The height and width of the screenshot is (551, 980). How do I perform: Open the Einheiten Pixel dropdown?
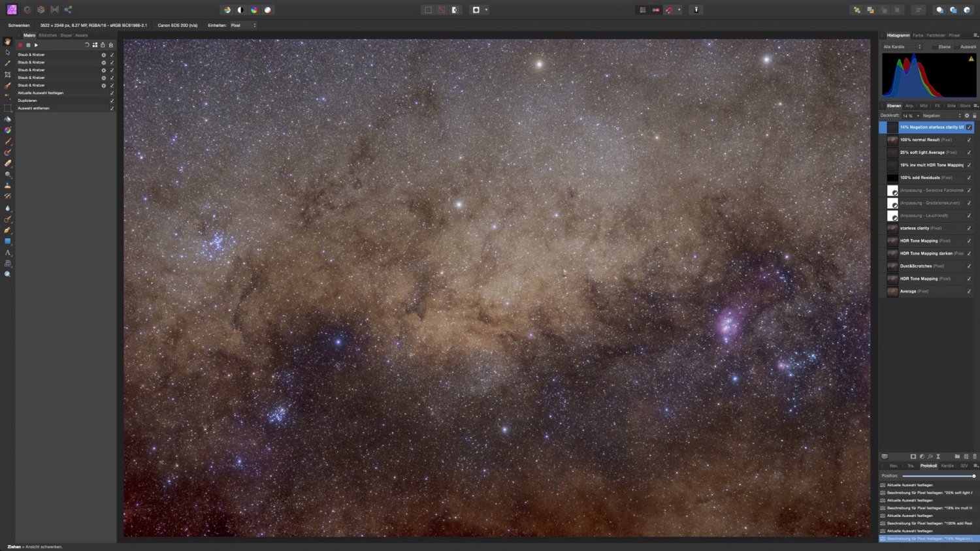tap(242, 25)
